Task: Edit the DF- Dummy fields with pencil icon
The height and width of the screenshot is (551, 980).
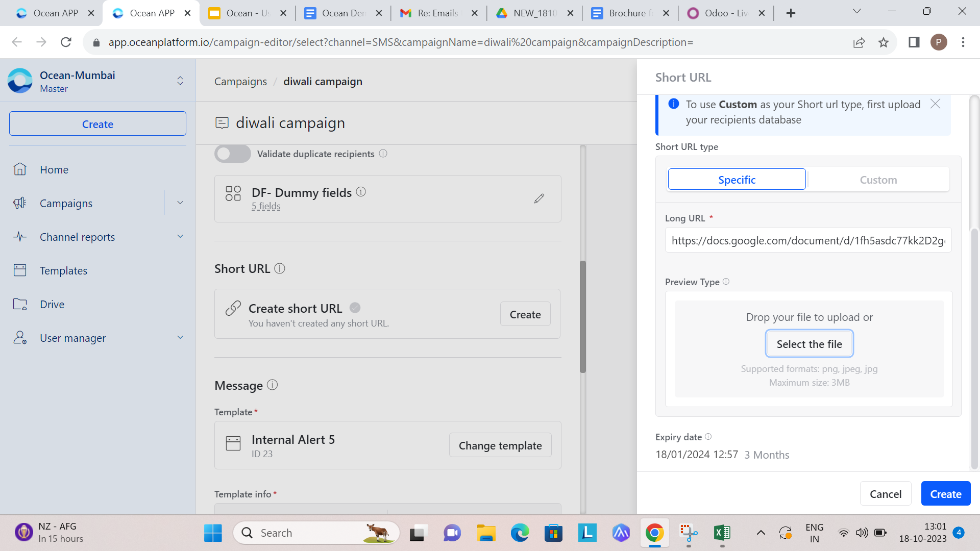Action: pos(540,198)
